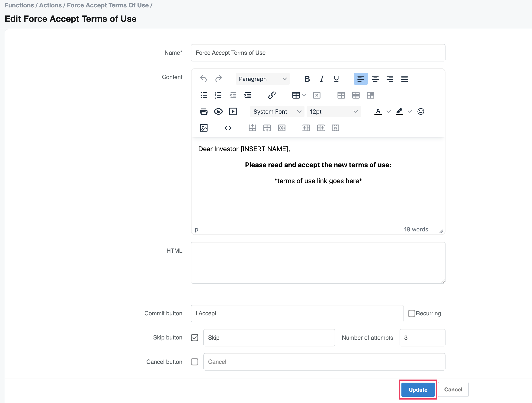Center align text in the editor

coord(375,79)
